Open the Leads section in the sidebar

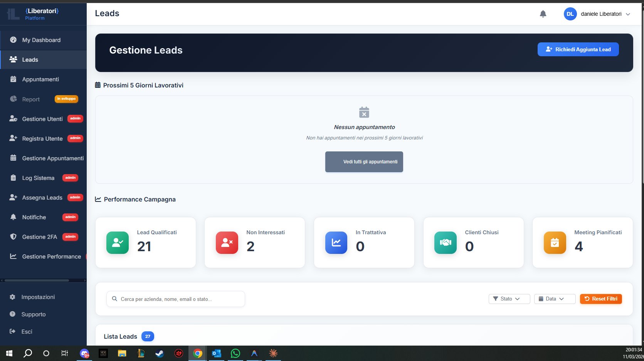tap(30, 60)
